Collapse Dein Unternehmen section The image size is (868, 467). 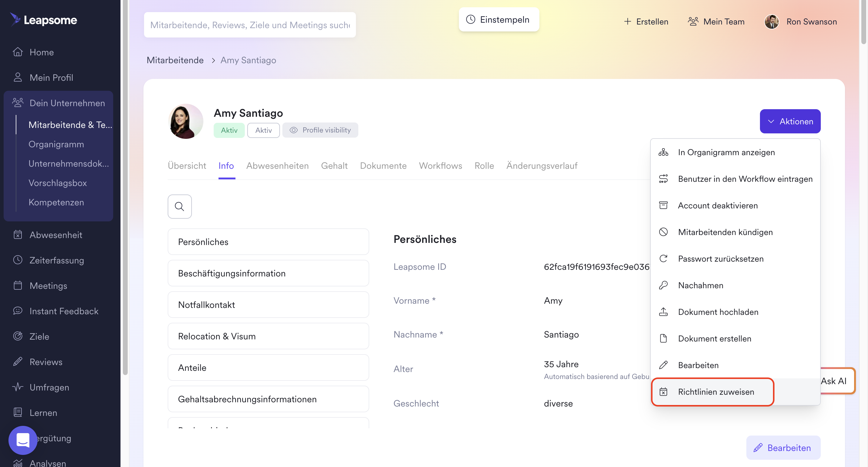(58, 103)
